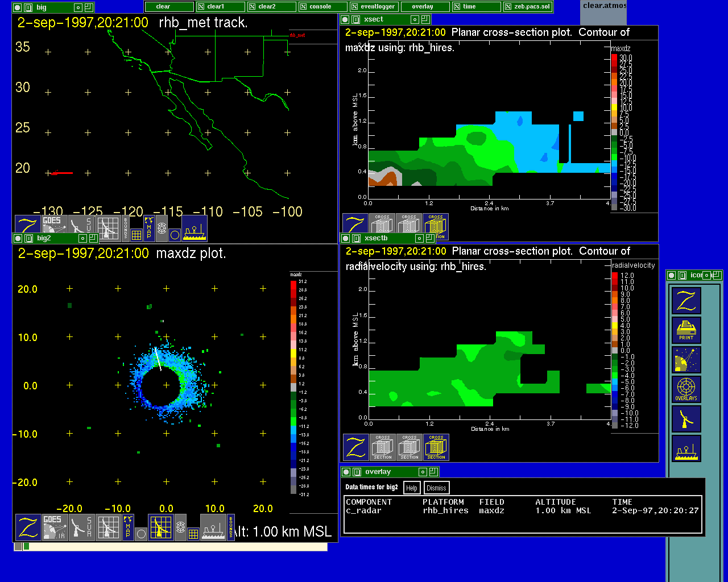Click the Print icon in icon panel
Screen dimensions: 728x582
(x=686, y=330)
